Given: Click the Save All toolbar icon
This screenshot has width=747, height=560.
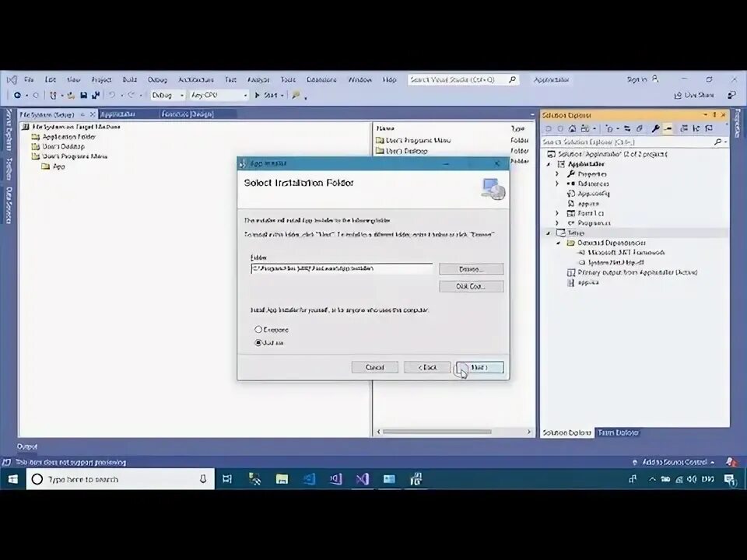Looking at the screenshot, I should click(x=96, y=95).
